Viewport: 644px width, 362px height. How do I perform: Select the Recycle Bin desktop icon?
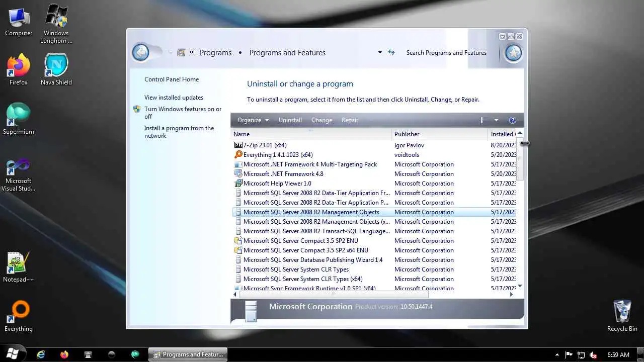[622, 316]
